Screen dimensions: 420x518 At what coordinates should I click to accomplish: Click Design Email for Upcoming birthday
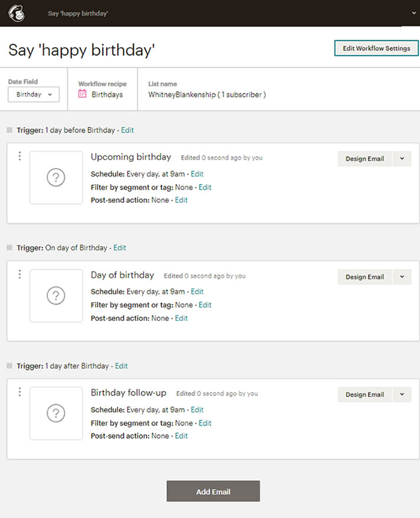[x=365, y=159]
